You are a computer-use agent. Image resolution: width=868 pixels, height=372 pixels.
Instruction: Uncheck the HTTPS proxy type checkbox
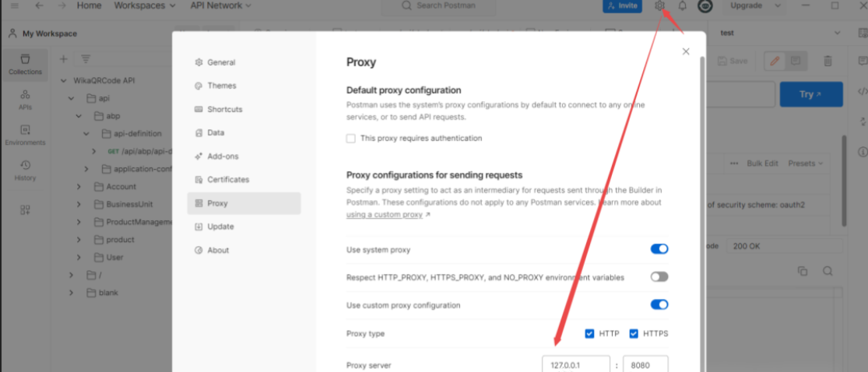pos(634,334)
